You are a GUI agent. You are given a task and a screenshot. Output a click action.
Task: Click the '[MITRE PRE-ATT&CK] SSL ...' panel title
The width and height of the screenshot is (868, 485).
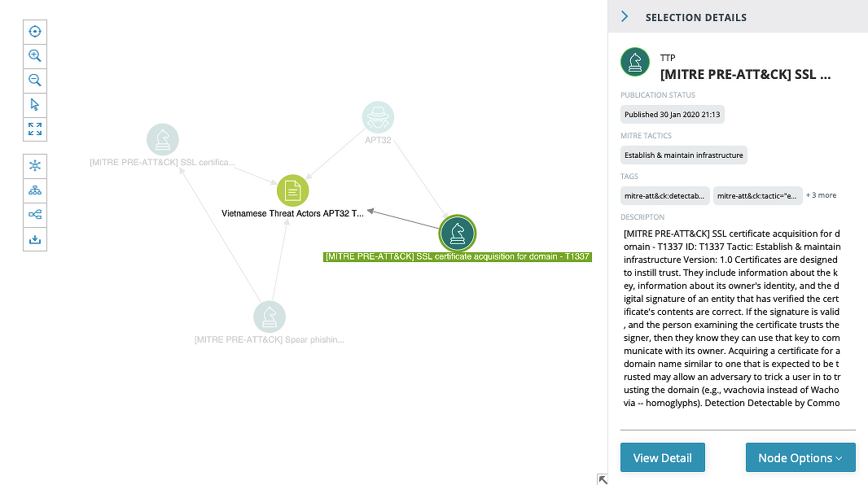746,75
